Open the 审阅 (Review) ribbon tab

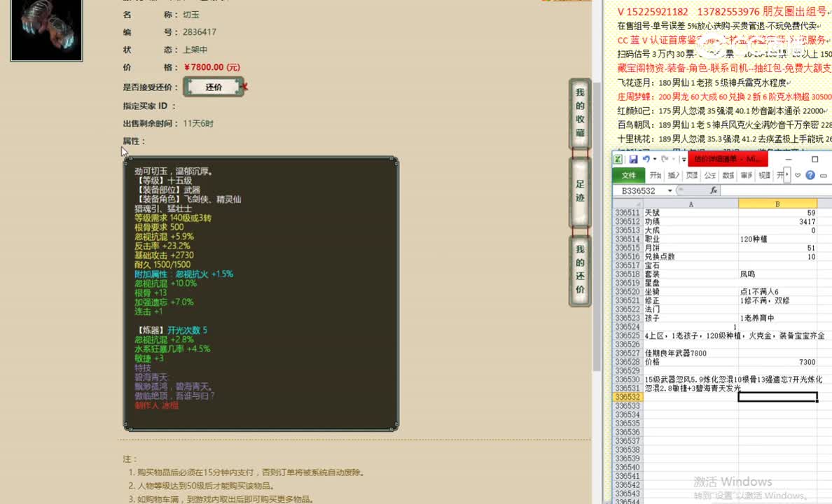746,175
